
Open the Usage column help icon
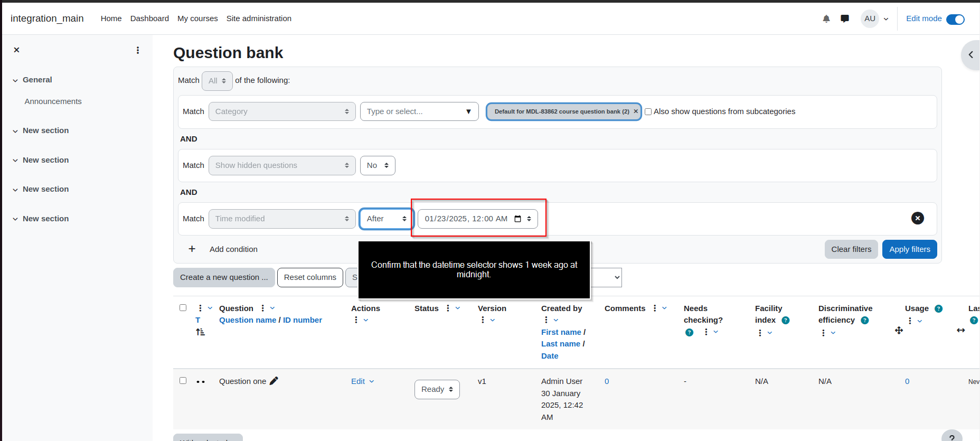(x=938, y=308)
